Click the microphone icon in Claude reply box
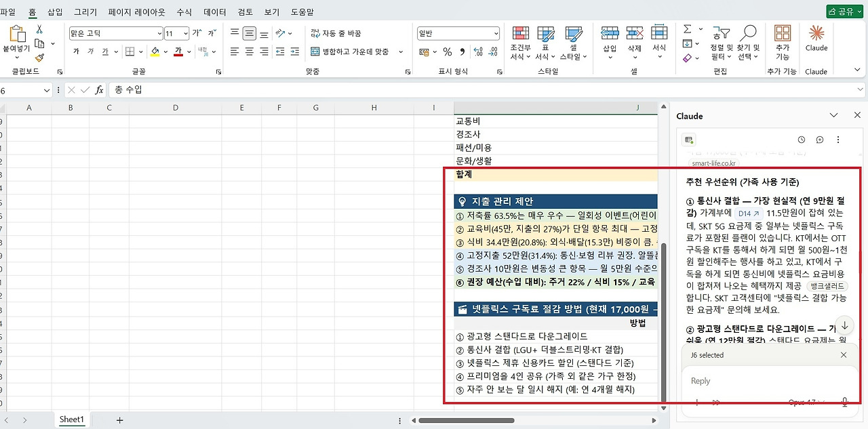This screenshot has width=868, height=429. (845, 403)
